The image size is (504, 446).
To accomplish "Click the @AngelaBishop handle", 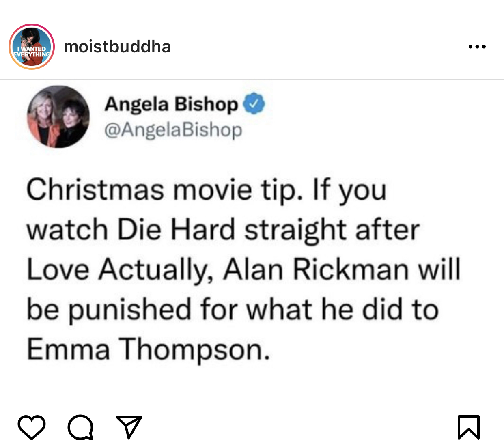I will (173, 130).
